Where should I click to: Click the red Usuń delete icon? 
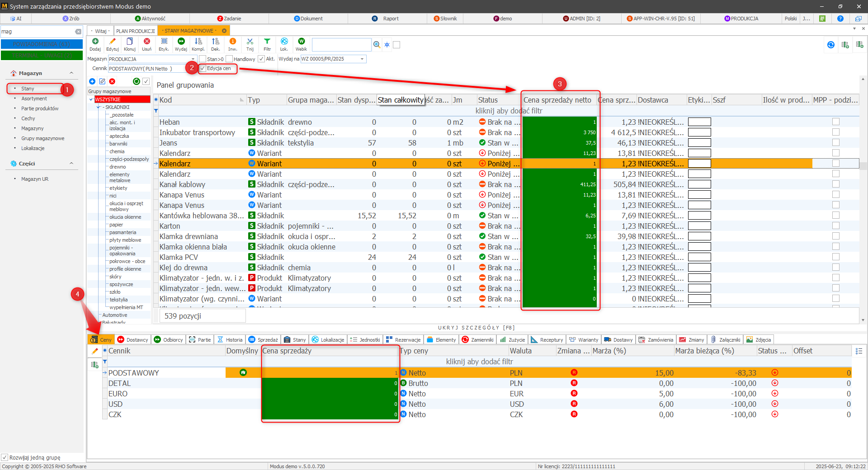[x=147, y=42]
